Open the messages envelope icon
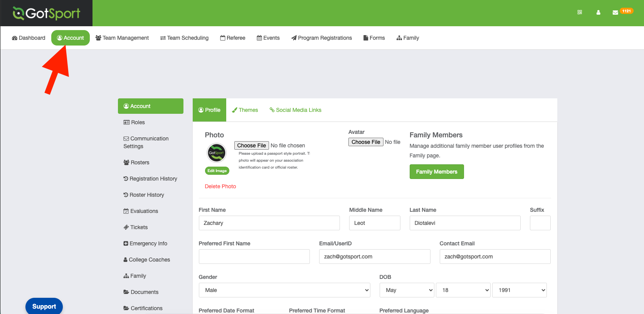This screenshot has height=314, width=644. coord(615,12)
